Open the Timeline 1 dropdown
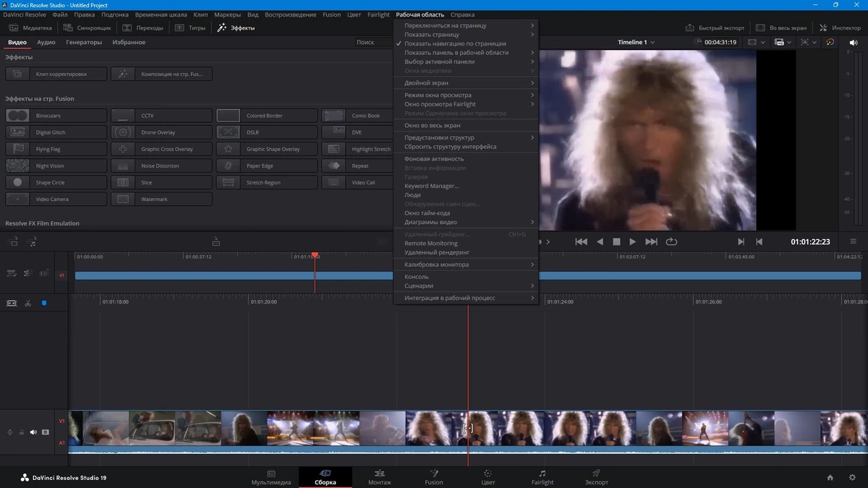The image size is (868, 488). click(636, 42)
